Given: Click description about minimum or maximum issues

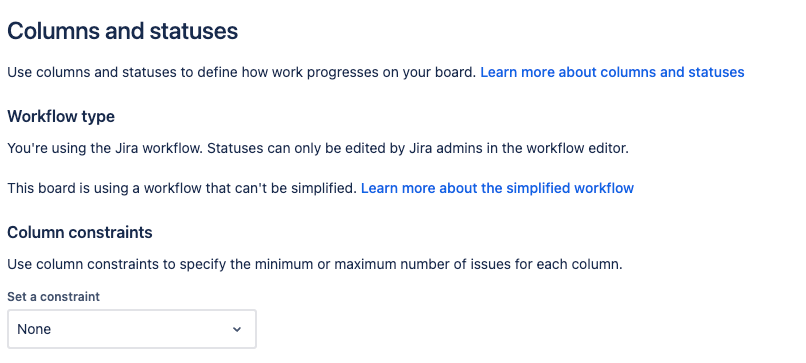Looking at the screenshot, I should click(315, 265).
